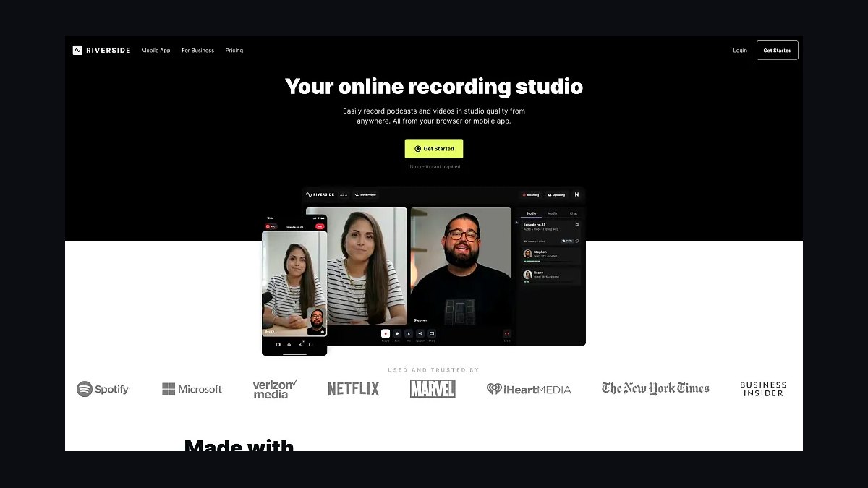Click the Uploading status in the studio mockup

coord(556,194)
